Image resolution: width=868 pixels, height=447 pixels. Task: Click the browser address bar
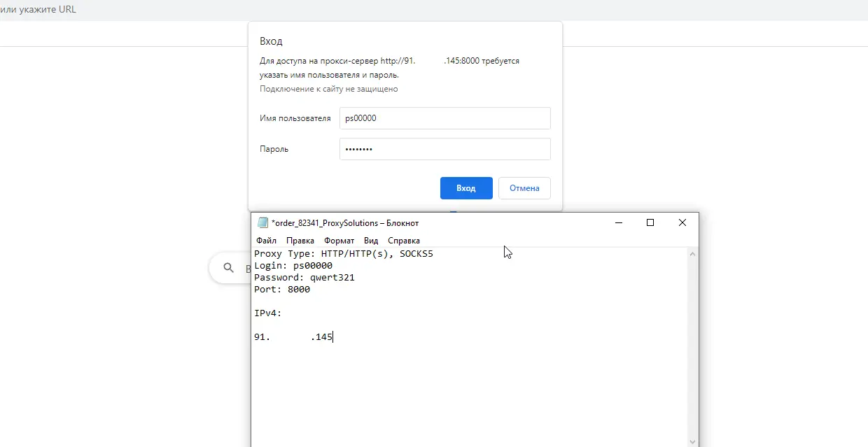click(105, 9)
